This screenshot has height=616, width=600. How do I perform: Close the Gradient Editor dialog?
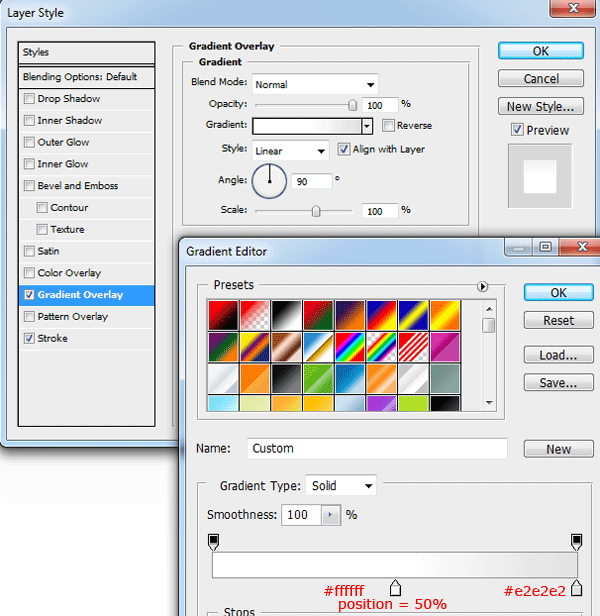pyautogui.click(x=582, y=247)
